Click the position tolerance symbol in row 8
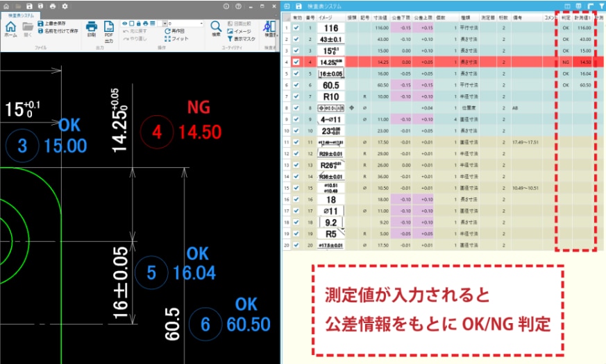 pyautogui.click(x=351, y=108)
